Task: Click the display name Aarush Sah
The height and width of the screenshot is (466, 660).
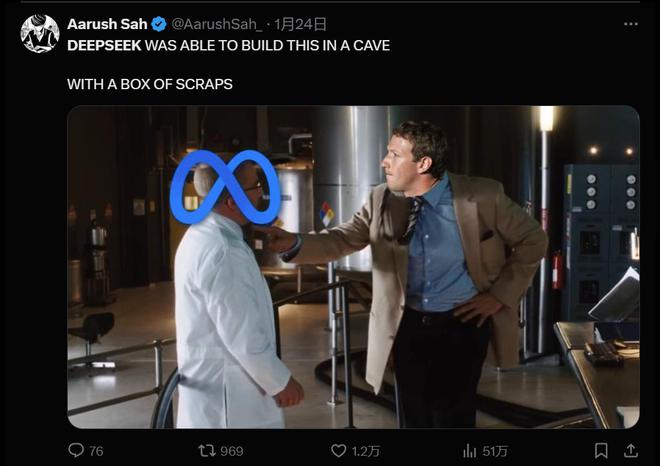Action: tap(107, 24)
